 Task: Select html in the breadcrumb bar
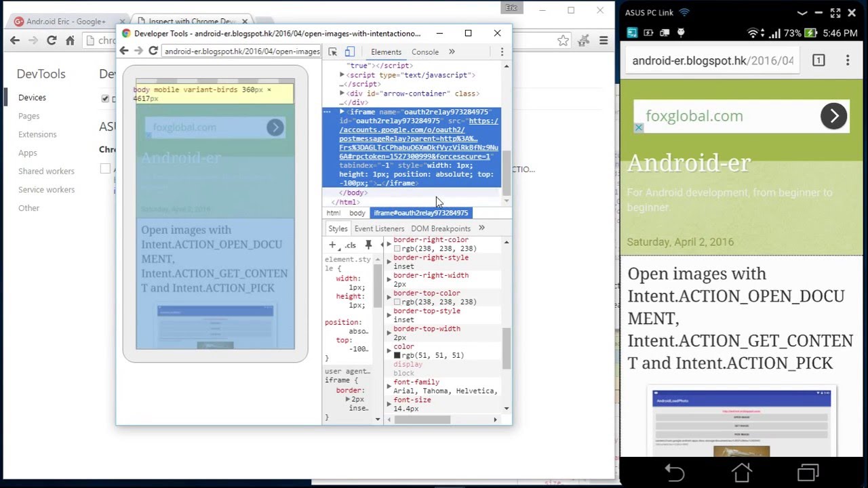(x=333, y=213)
